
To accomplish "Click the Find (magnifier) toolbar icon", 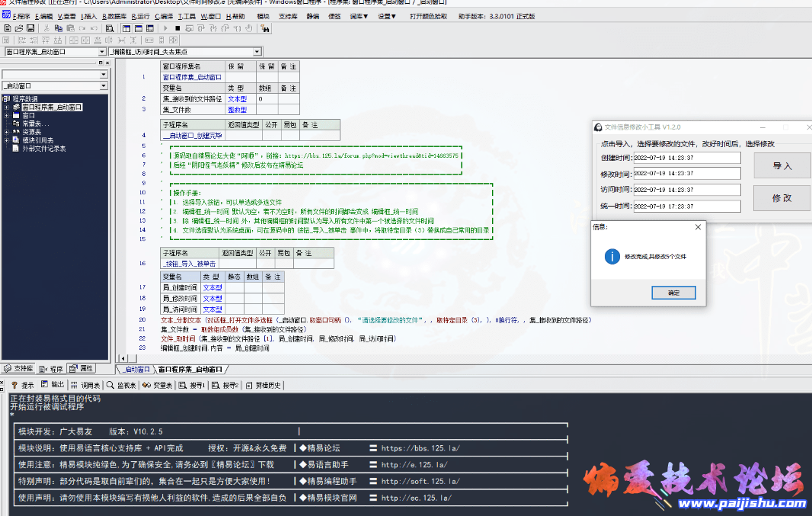I will (x=110, y=28).
